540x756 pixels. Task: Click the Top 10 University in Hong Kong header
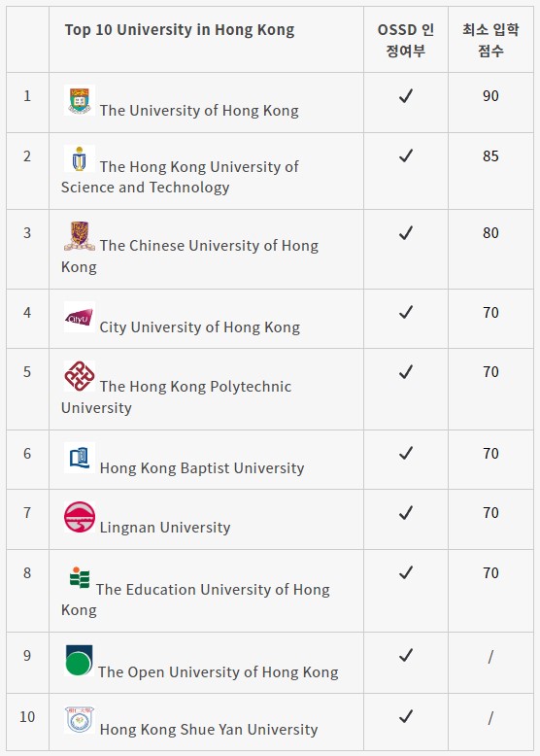(180, 30)
